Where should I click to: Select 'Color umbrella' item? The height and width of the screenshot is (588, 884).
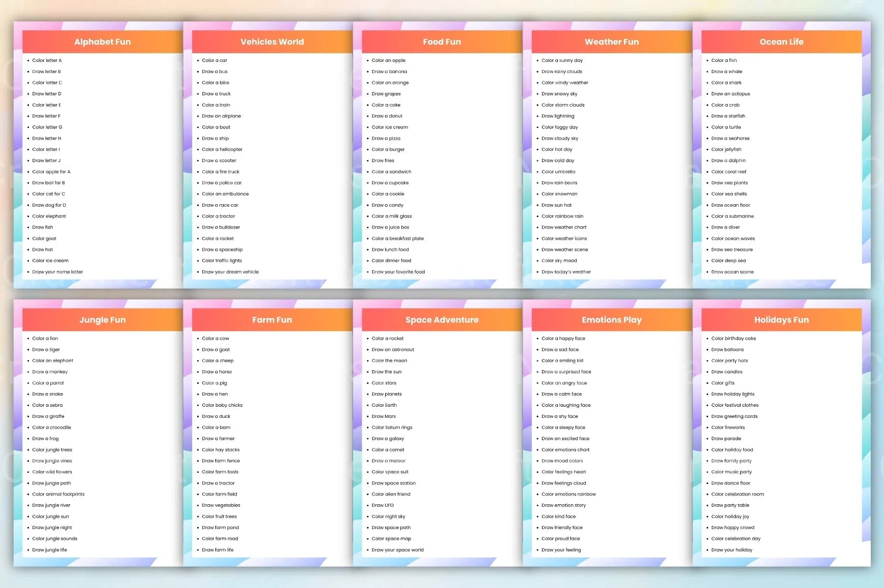coord(558,172)
